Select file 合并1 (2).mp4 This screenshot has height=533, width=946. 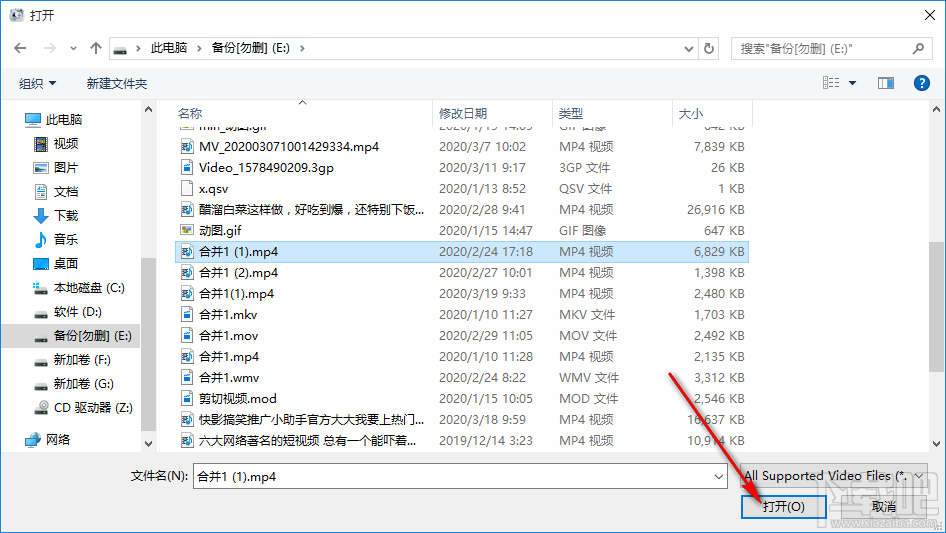pyautogui.click(x=462, y=273)
